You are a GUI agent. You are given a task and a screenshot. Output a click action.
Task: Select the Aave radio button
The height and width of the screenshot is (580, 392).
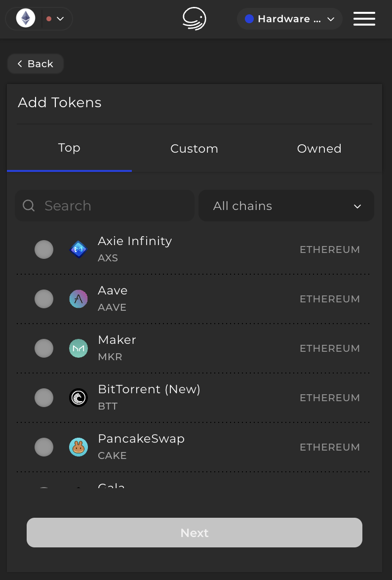(x=44, y=299)
